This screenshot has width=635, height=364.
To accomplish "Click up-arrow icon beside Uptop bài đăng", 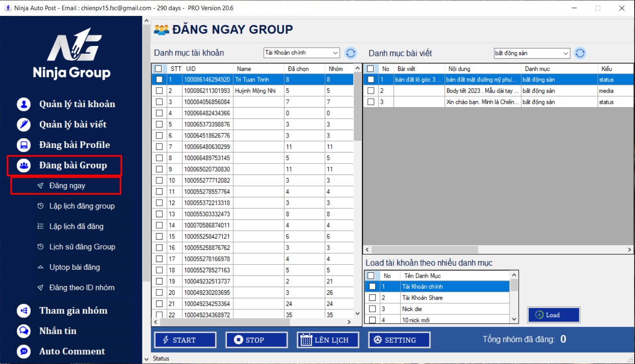I will click(40, 267).
